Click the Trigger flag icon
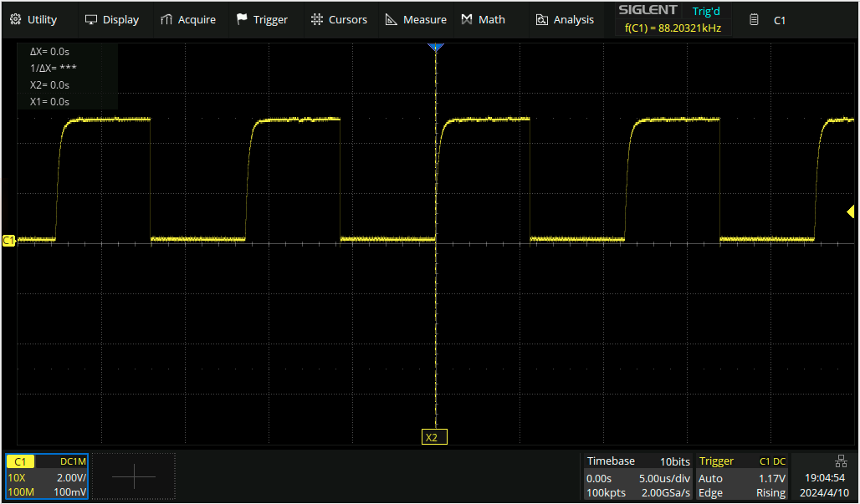Image resolution: width=860 pixels, height=504 pixels. point(242,19)
